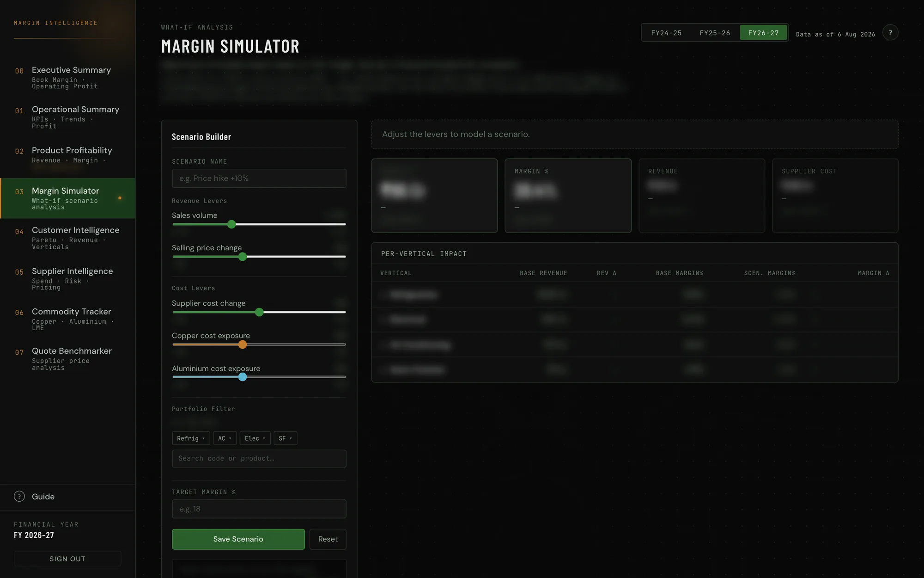Open the AC filter dropdown
924x578 pixels.
[225, 438]
